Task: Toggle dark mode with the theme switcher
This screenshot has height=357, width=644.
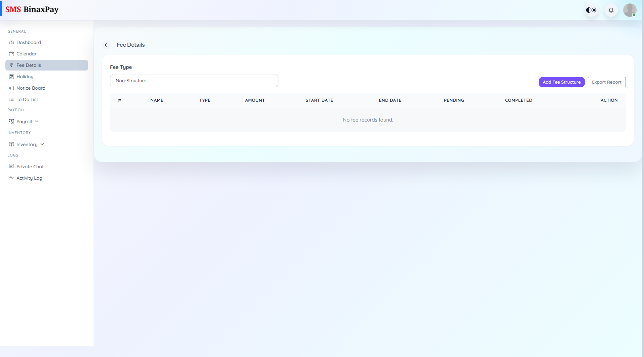Action: pos(591,10)
